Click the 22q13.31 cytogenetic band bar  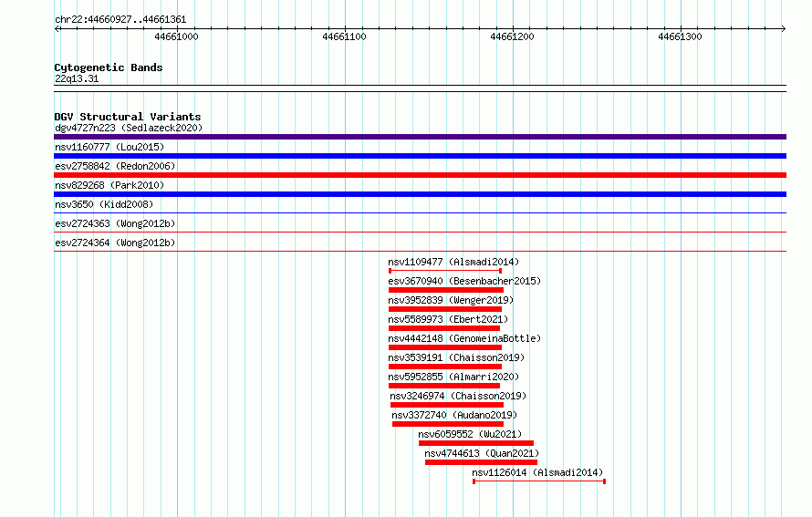(x=420, y=88)
